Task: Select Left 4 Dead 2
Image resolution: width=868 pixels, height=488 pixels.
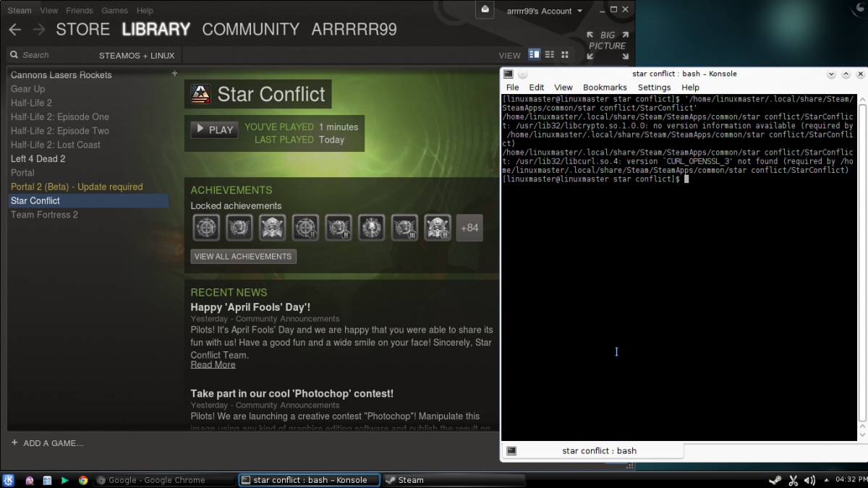Action: [x=38, y=159]
